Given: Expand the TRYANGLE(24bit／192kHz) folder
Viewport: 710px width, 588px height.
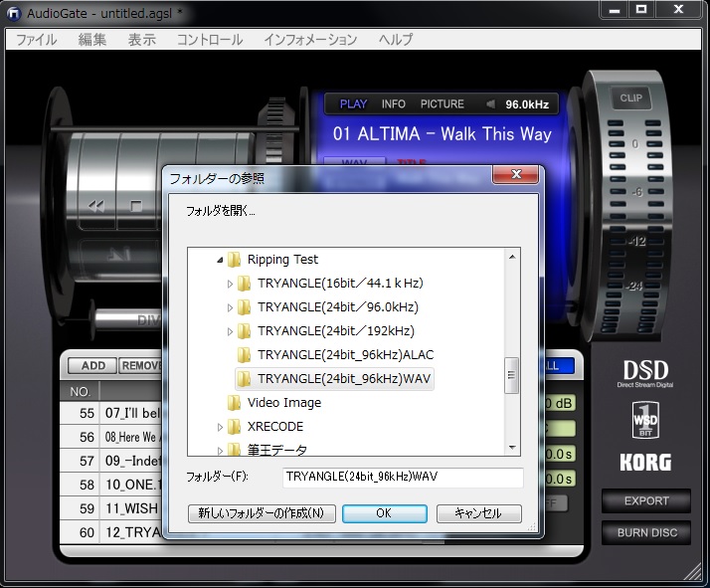Looking at the screenshot, I should coord(230,331).
